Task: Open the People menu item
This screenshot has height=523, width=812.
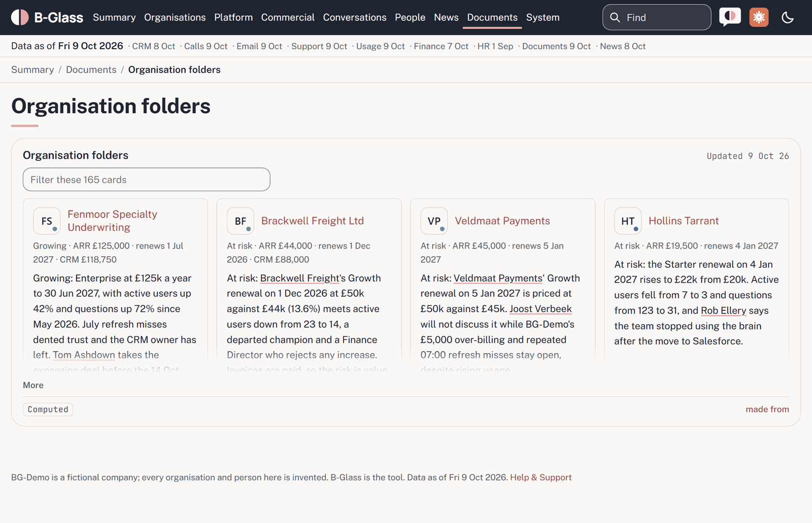Action: click(x=410, y=17)
